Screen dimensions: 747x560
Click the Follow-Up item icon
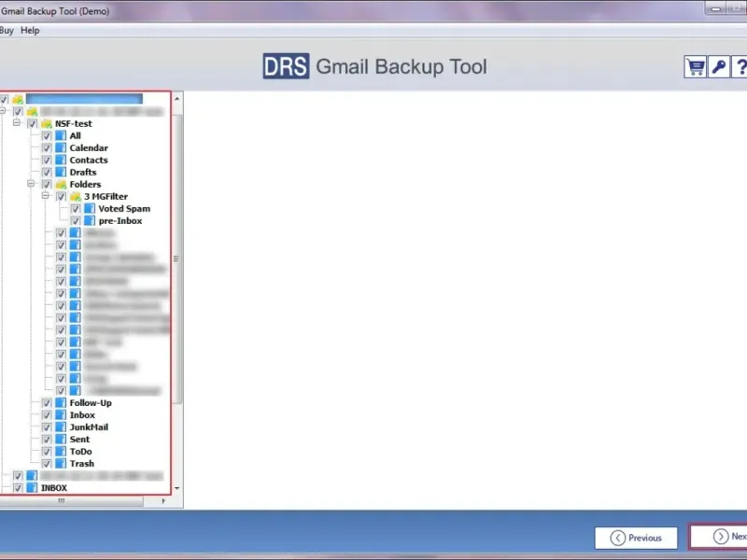[61, 403]
